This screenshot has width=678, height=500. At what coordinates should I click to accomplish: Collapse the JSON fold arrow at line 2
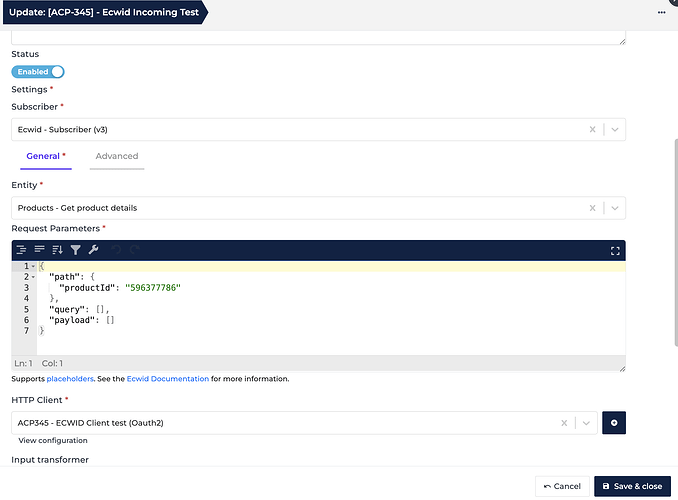(33, 277)
